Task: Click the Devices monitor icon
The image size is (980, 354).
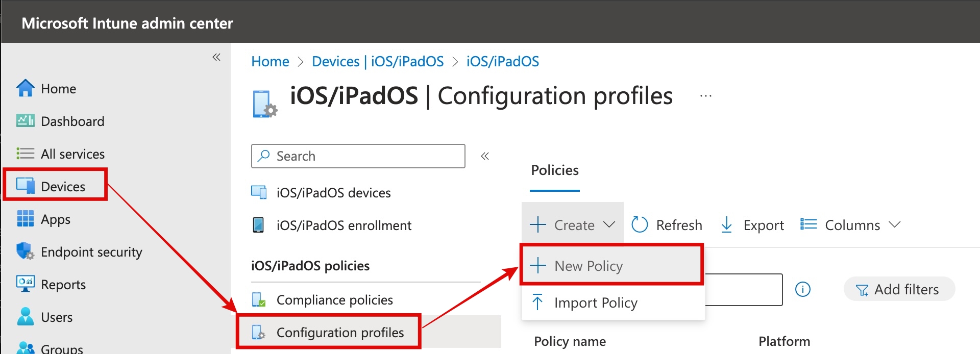Action: pos(26,185)
